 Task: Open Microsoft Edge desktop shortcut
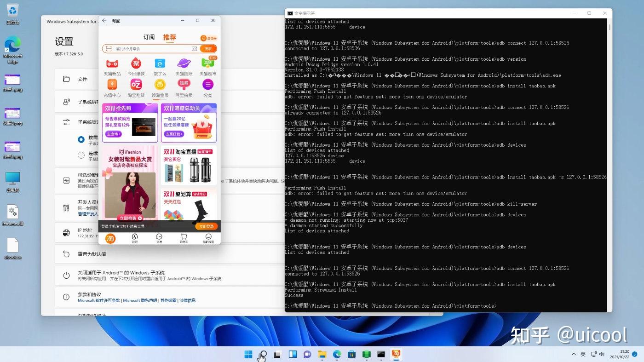[x=13, y=50]
